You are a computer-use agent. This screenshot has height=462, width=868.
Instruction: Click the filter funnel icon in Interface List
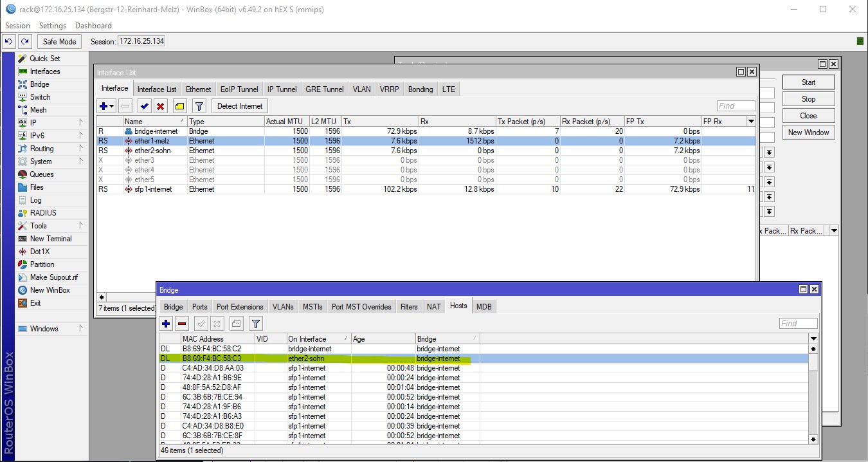[x=199, y=106]
